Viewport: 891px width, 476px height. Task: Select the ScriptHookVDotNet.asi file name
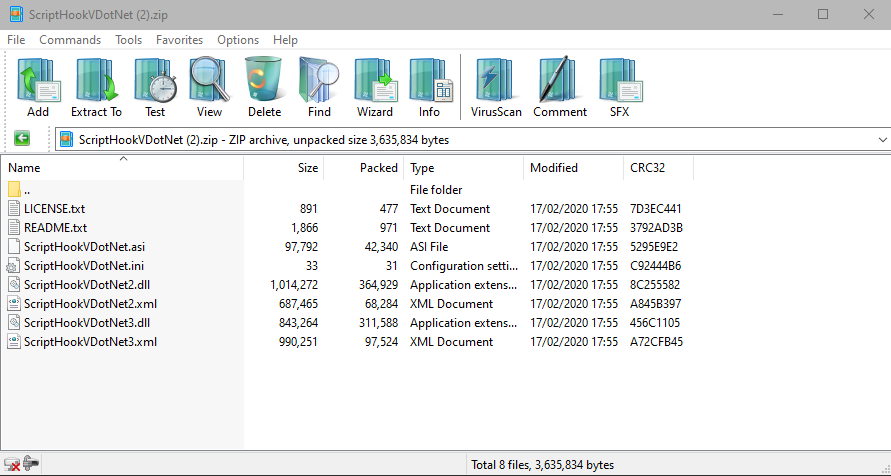[85, 247]
